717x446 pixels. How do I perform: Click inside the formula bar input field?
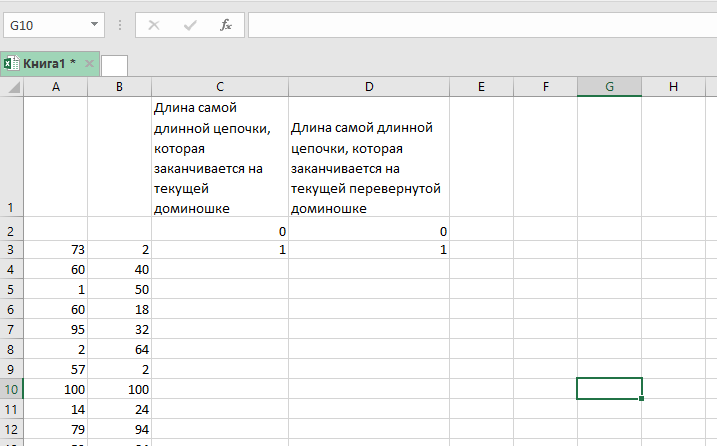(x=480, y=25)
